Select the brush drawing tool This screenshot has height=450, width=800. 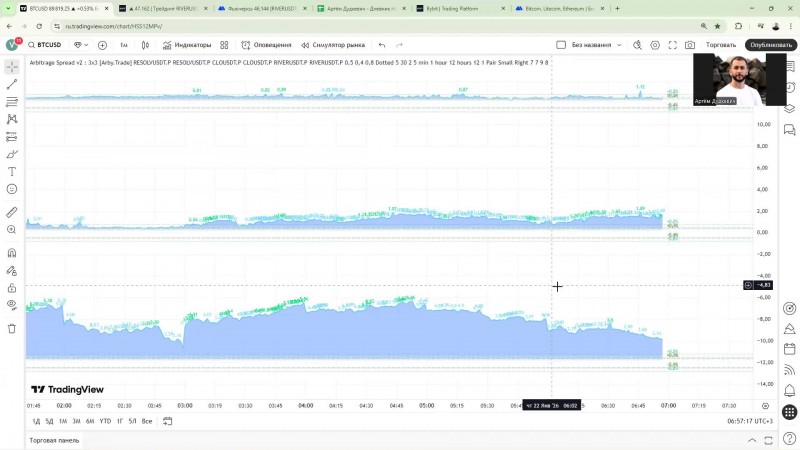click(12, 154)
